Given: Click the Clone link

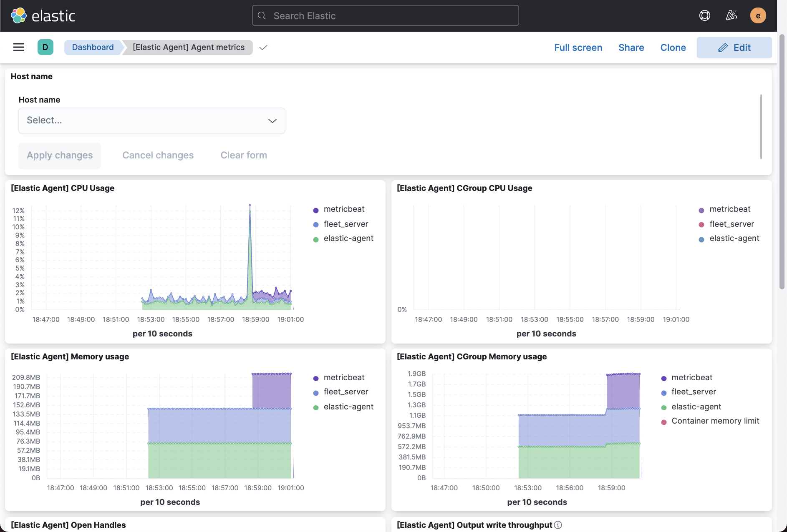Looking at the screenshot, I should [673, 48].
